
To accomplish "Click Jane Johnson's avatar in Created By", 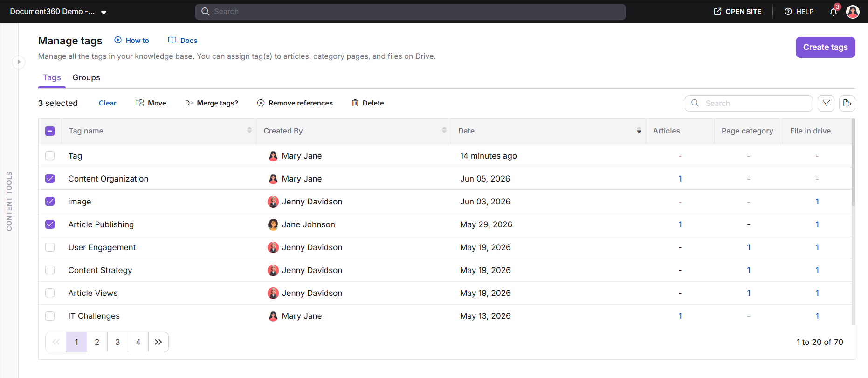I will pyautogui.click(x=273, y=224).
